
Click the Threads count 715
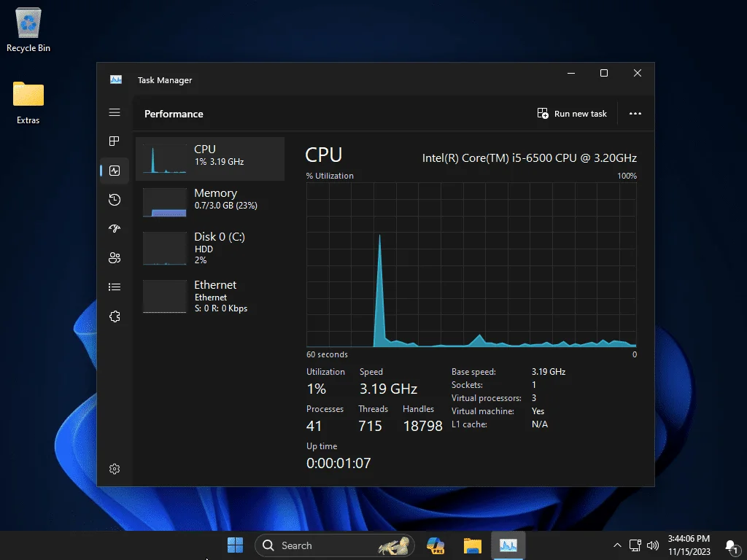click(370, 426)
